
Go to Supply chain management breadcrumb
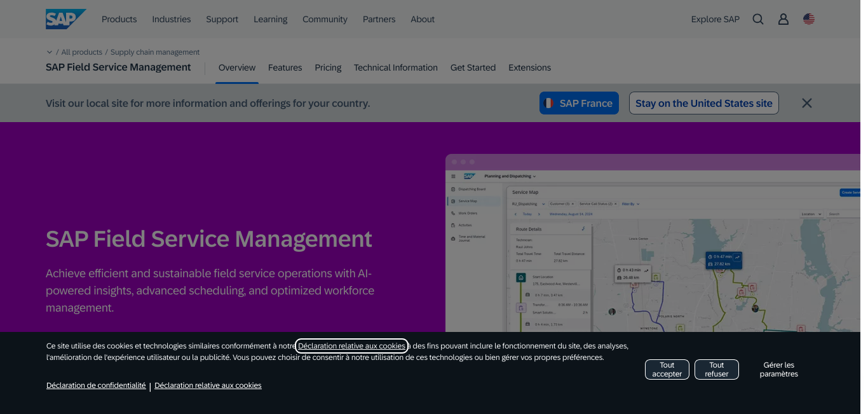[x=155, y=52]
